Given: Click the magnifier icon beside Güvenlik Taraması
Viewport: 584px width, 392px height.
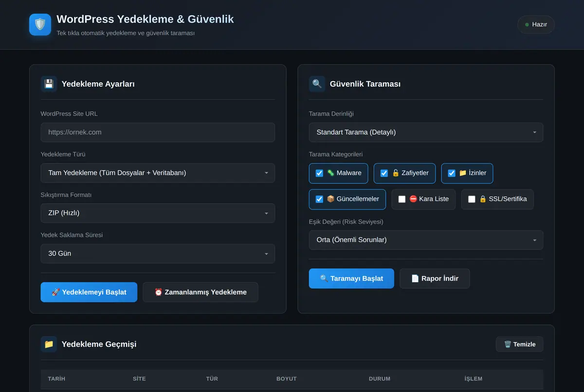Looking at the screenshot, I should point(317,84).
